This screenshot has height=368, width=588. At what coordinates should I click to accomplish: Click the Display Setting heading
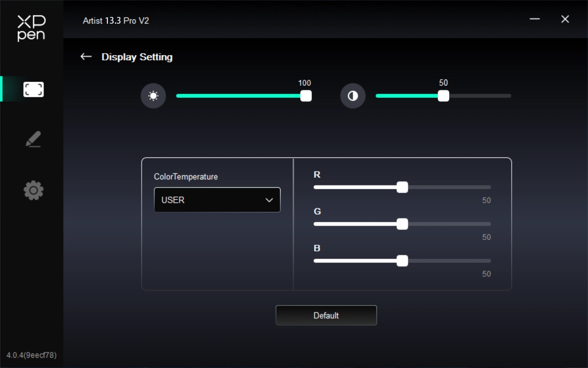[137, 57]
